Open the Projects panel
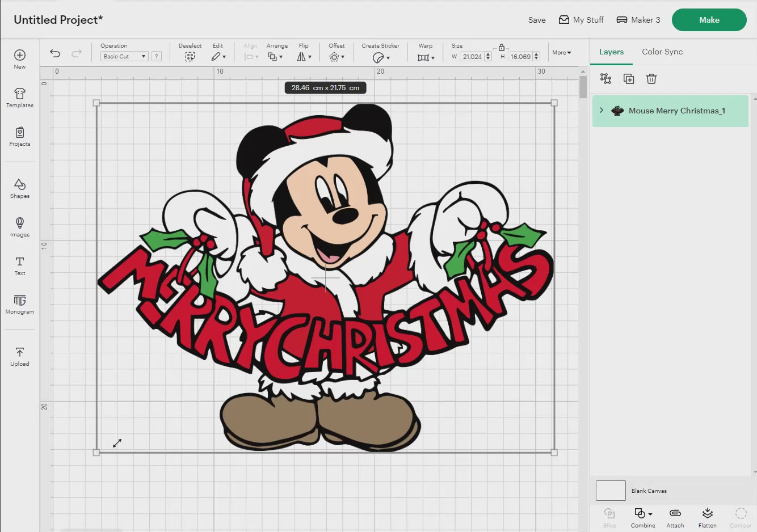The width and height of the screenshot is (757, 532). click(x=20, y=136)
